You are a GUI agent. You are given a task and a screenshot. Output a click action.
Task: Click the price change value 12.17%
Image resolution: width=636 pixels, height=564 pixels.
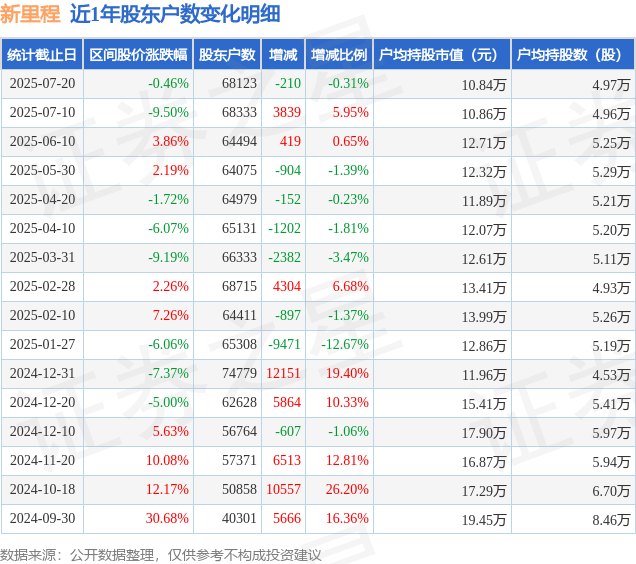(x=167, y=489)
